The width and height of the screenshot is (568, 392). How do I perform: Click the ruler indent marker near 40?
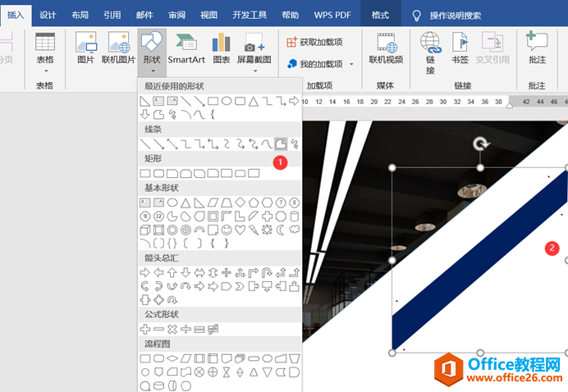click(x=510, y=106)
